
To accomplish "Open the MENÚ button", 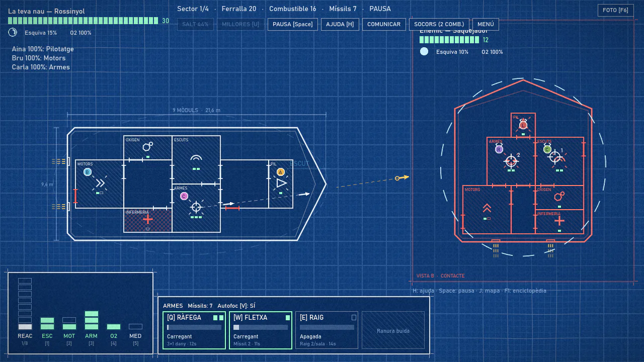I will tap(486, 24).
